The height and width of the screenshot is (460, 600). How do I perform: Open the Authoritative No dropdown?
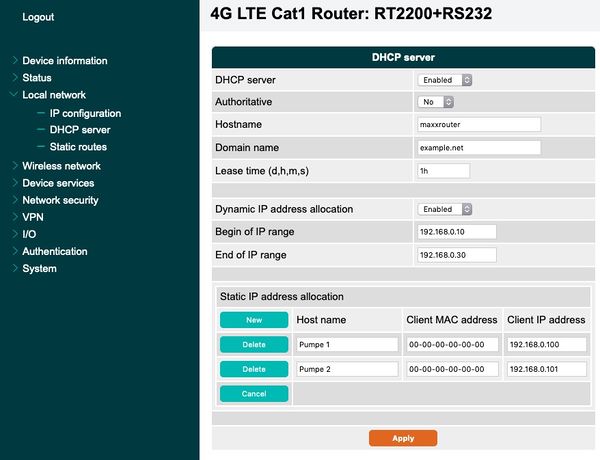point(435,102)
